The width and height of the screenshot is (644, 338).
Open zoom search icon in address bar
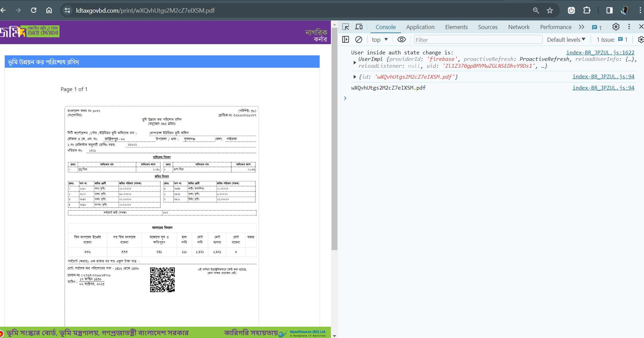[x=536, y=10]
